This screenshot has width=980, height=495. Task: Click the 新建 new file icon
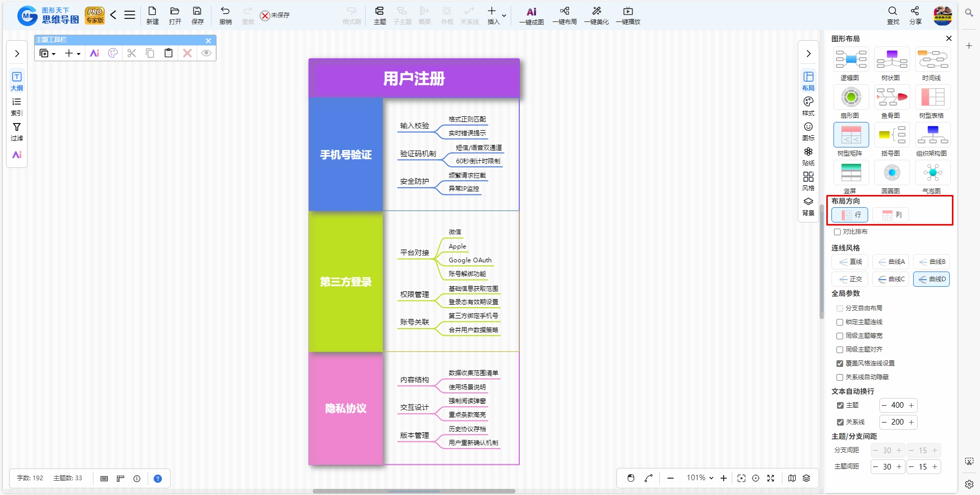[x=152, y=15]
